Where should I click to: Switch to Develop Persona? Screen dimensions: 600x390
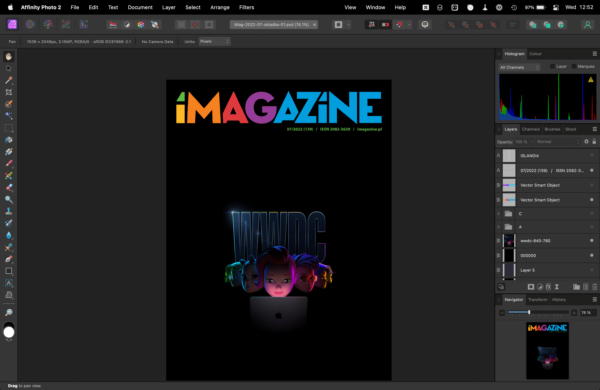pos(48,24)
